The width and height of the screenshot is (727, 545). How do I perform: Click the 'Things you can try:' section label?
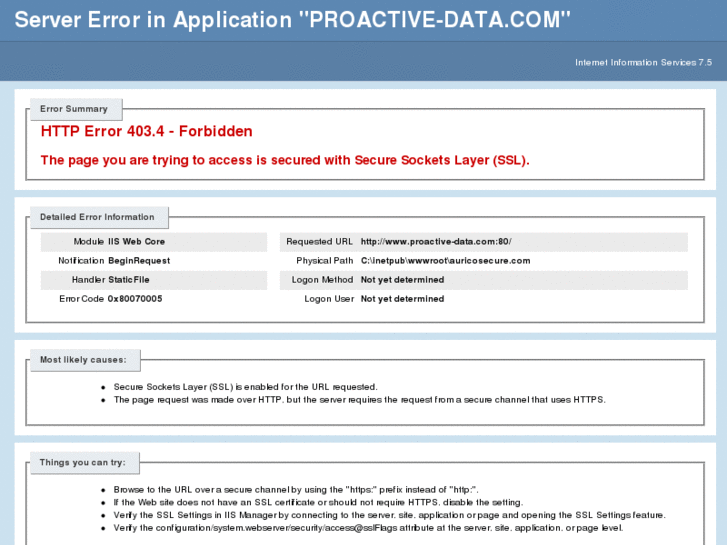83,462
